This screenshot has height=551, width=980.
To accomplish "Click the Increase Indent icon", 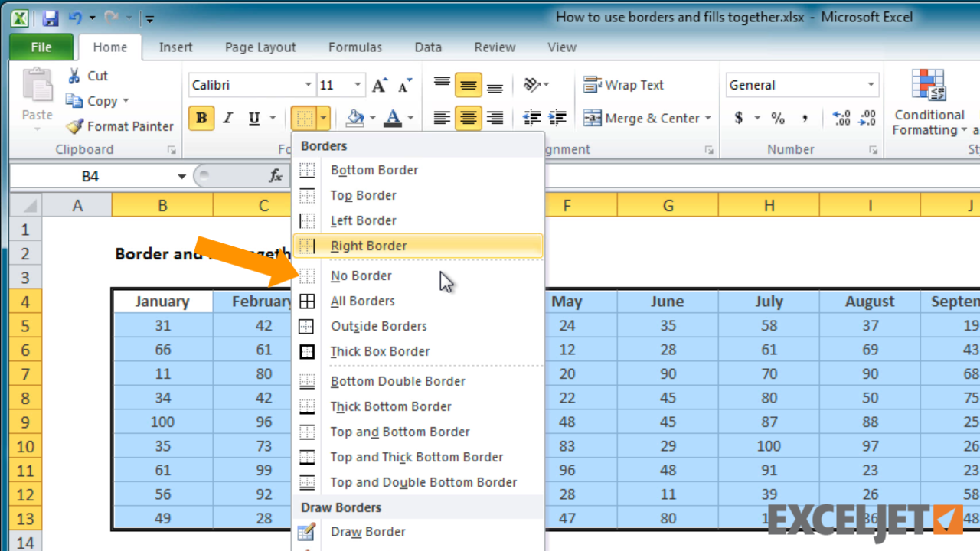I will tap(557, 118).
